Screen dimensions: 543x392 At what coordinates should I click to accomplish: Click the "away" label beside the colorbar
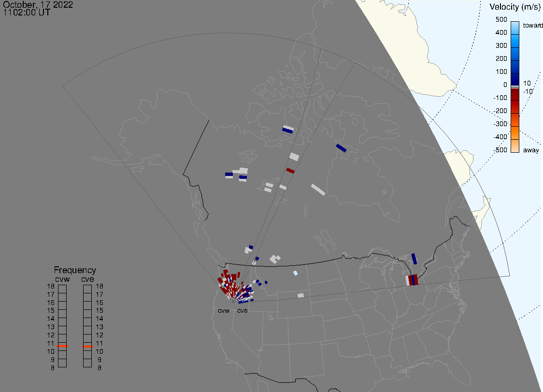(531, 150)
